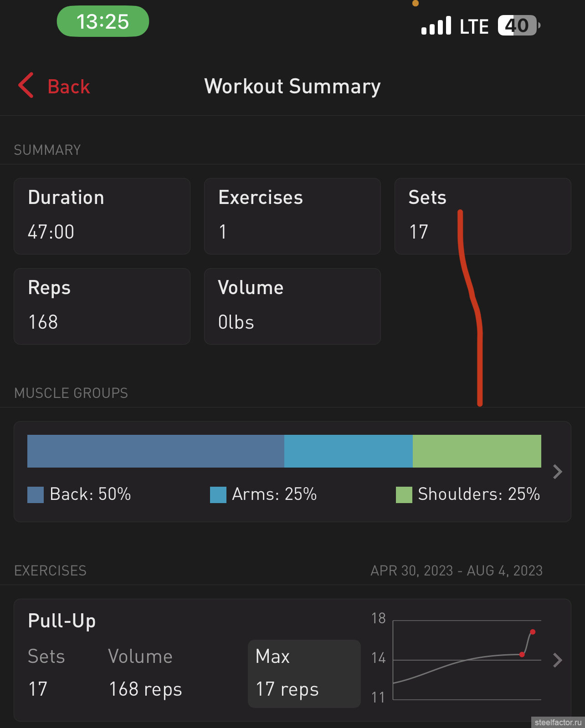Tap the red back chevron icon
Image resolution: width=585 pixels, height=728 pixels.
click(x=26, y=85)
